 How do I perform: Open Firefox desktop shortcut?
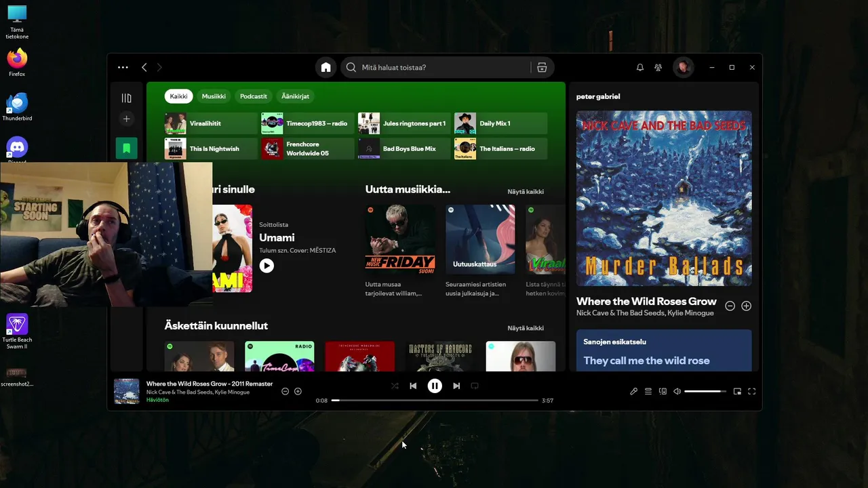coord(17,62)
